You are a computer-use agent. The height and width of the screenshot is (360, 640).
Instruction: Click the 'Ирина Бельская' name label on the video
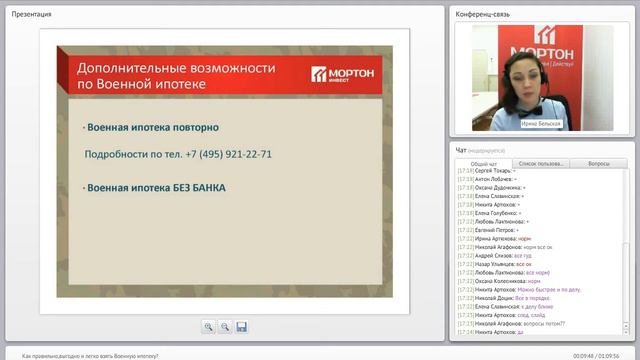541,124
